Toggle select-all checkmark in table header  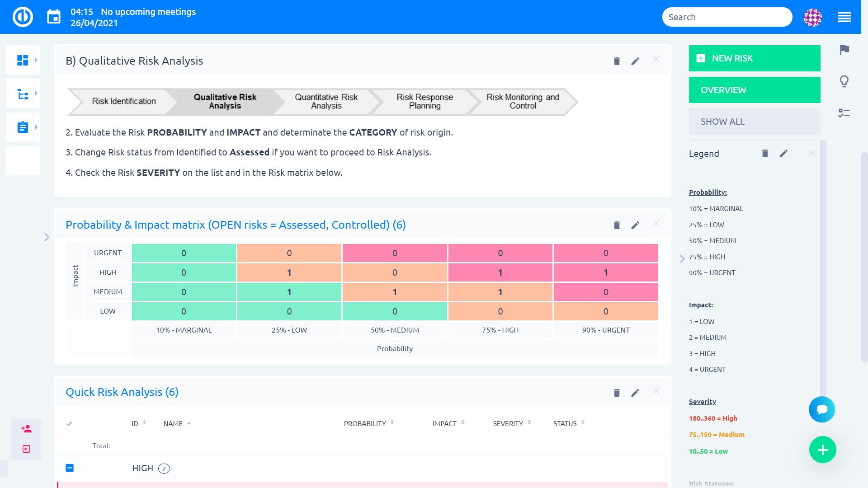(x=69, y=424)
